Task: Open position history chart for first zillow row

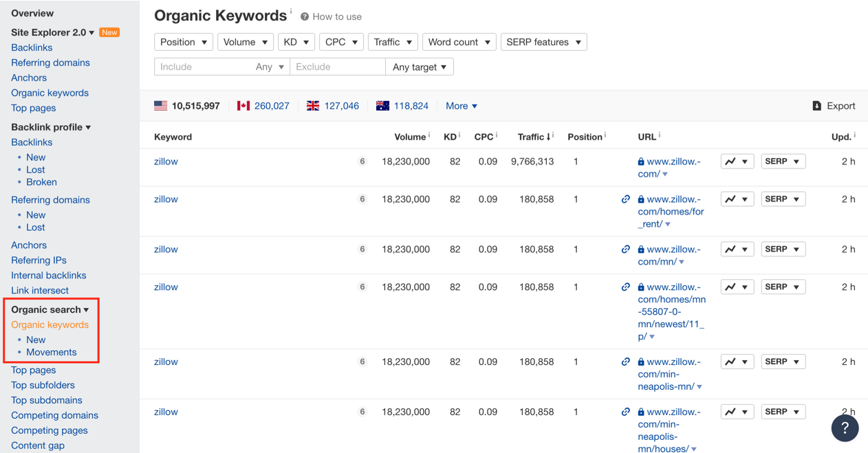Action: click(x=737, y=162)
